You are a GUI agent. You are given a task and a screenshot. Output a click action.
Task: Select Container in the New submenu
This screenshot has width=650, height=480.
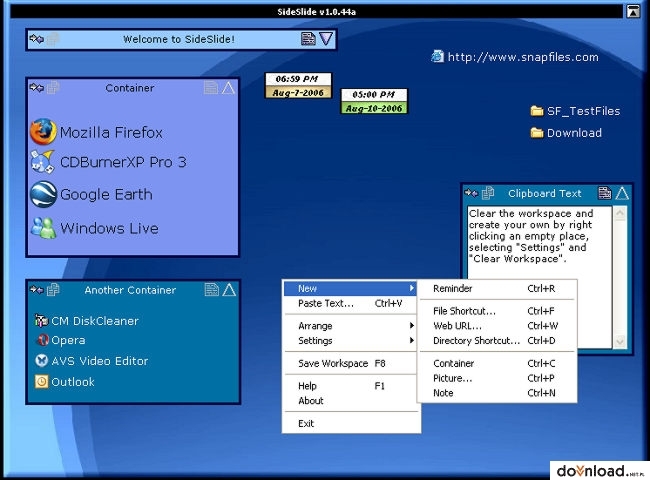(x=497, y=364)
